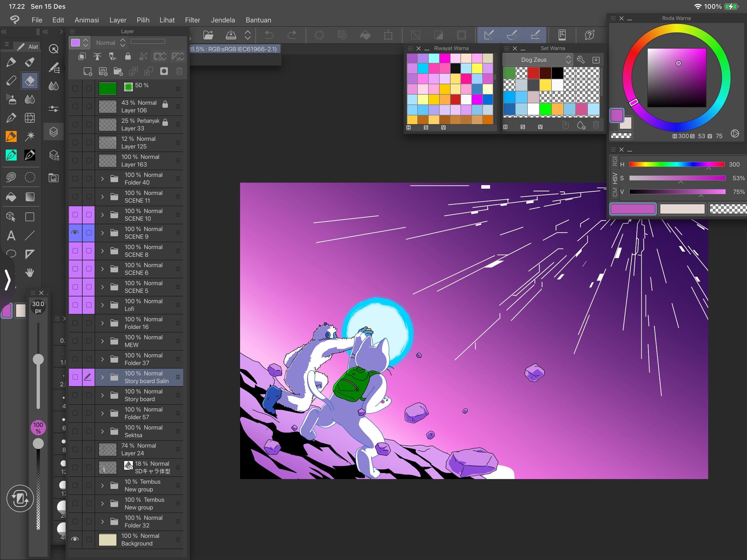Hide the Background layer visibility eye
This screenshot has height=560, width=747.
point(75,539)
